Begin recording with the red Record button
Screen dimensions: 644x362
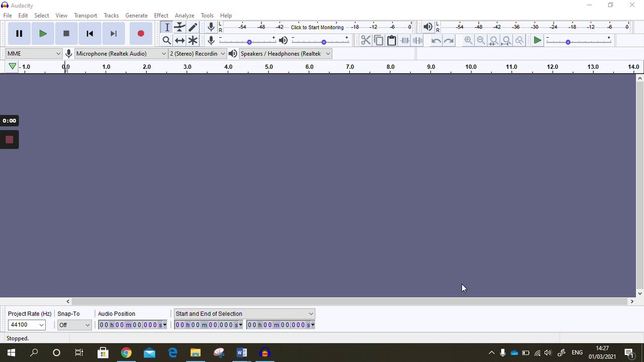141,34
